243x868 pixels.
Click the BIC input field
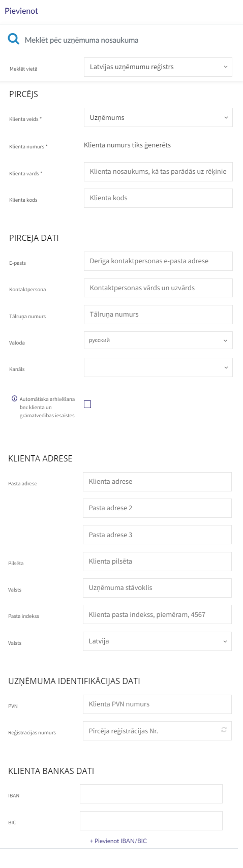[151, 821]
